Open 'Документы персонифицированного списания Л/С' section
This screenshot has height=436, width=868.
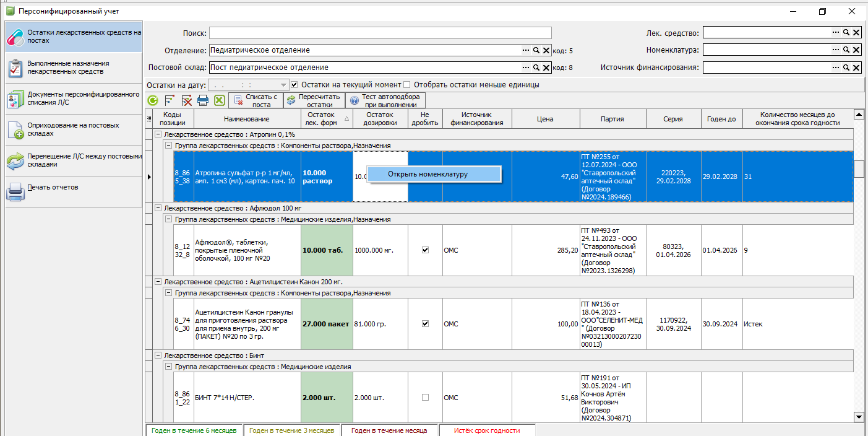pyautogui.click(x=74, y=98)
